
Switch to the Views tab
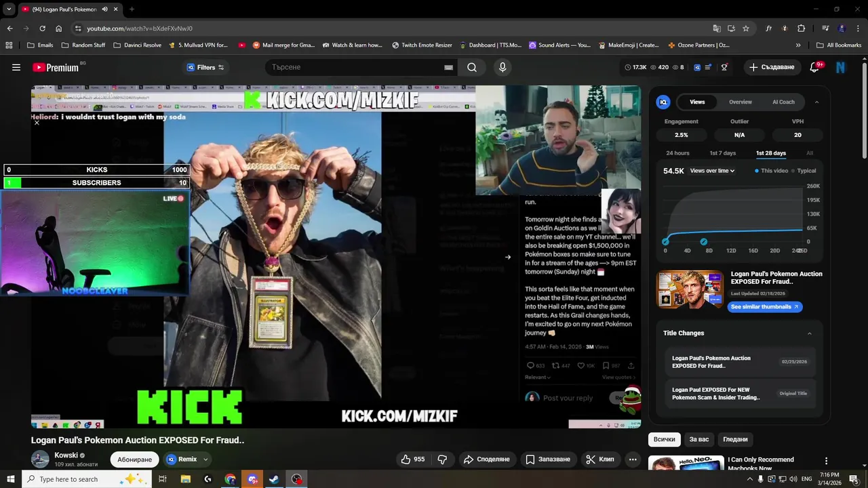pyautogui.click(x=697, y=102)
